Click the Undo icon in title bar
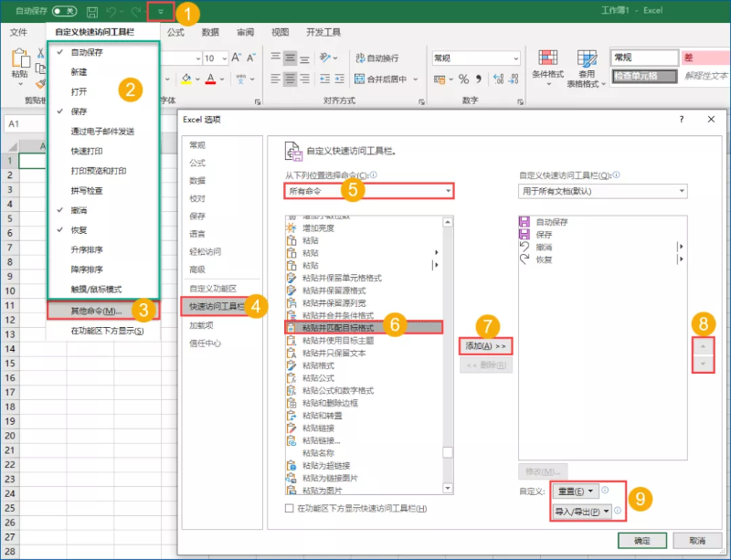This screenshot has width=731, height=560. pyautogui.click(x=111, y=11)
